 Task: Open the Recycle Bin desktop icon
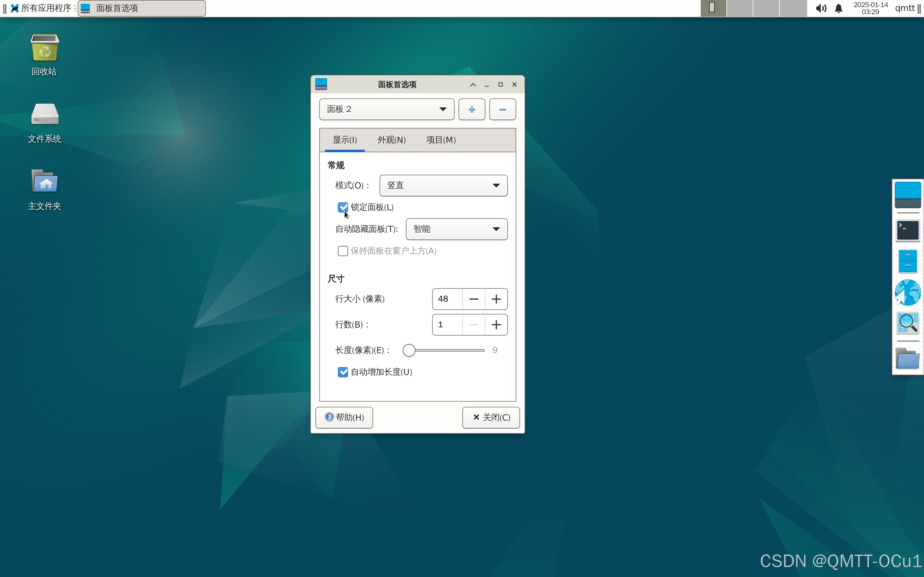[x=44, y=48]
